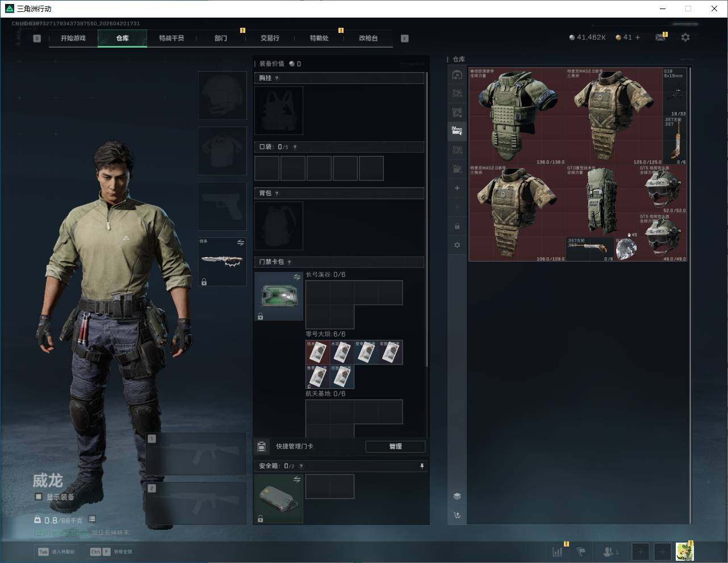The image size is (728, 563).
Task: Click the Tab 进入特勤处 shortcut button
Action: (56, 552)
